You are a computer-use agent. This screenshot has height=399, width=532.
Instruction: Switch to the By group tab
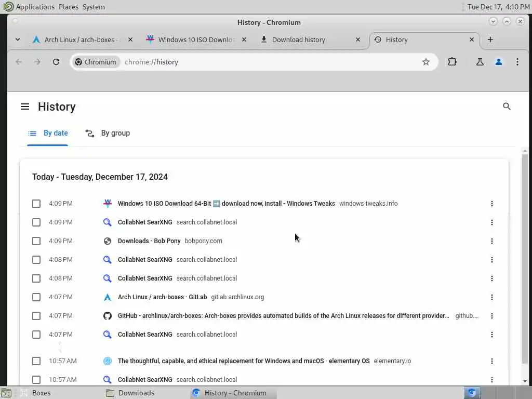tap(108, 134)
